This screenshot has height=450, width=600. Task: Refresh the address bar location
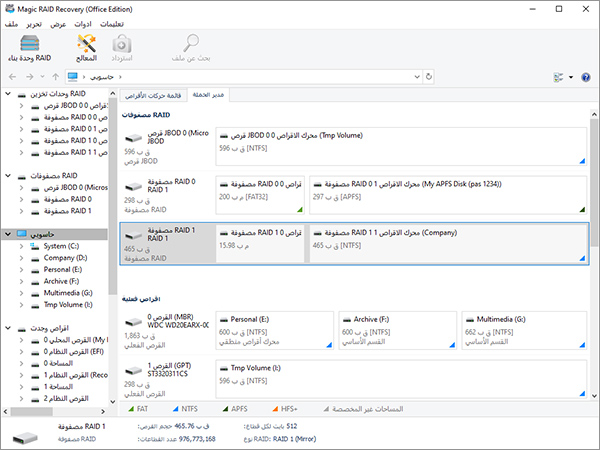[429, 77]
